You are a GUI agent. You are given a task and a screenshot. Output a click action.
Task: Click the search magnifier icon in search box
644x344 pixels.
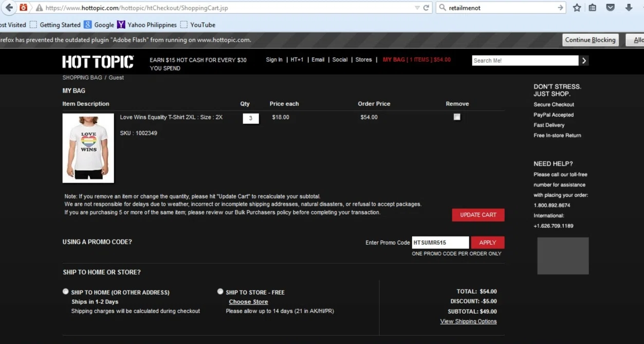443,8
